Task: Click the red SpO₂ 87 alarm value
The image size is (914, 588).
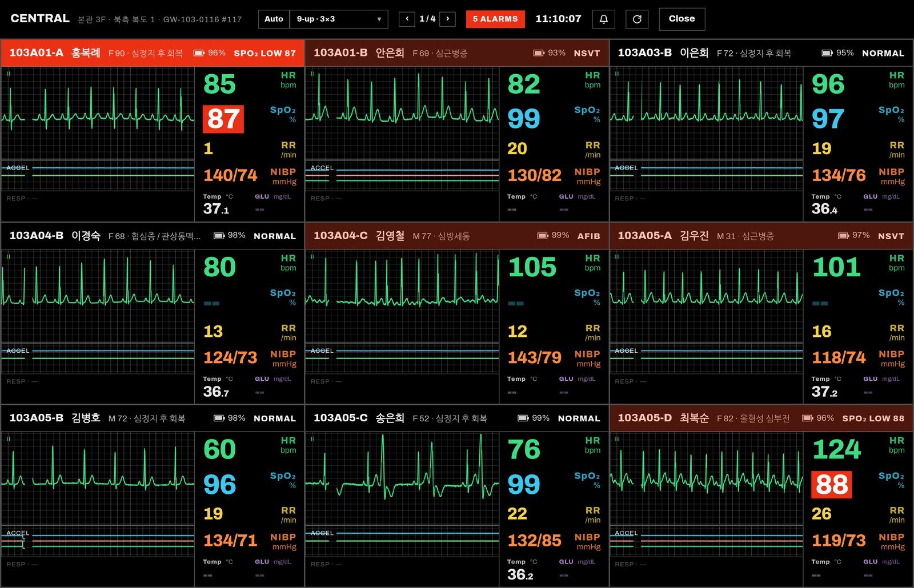Action: coord(223,119)
